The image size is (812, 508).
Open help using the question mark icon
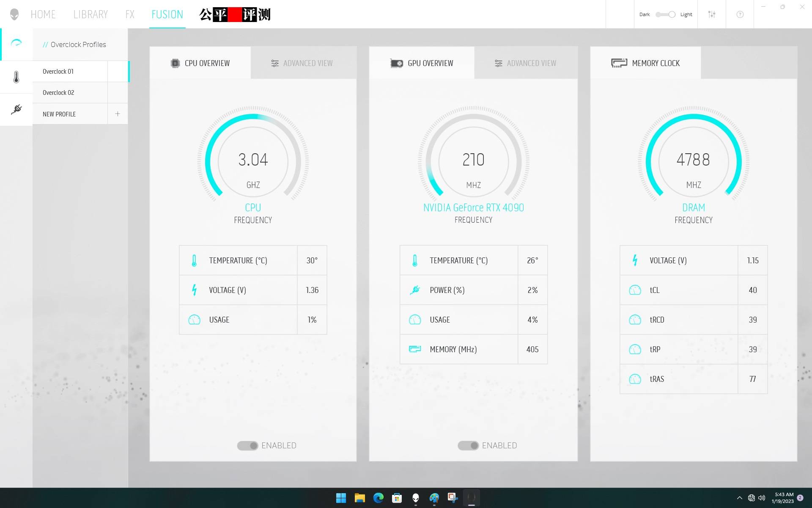pos(739,14)
